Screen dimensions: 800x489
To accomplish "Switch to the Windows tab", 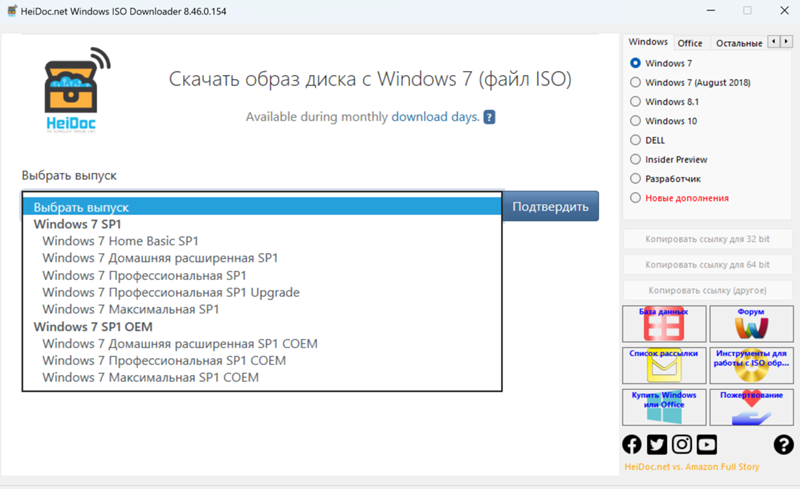I will coord(648,42).
